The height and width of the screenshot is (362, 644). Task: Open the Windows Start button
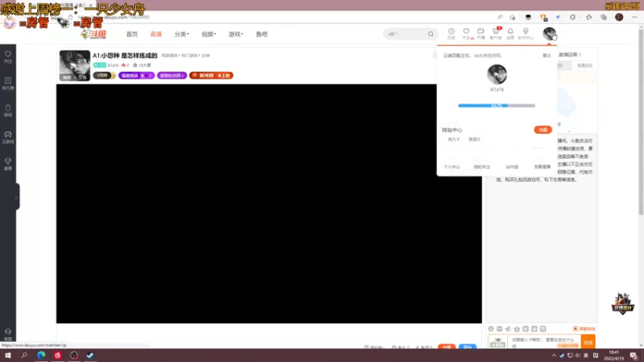[x=8, y=356]
